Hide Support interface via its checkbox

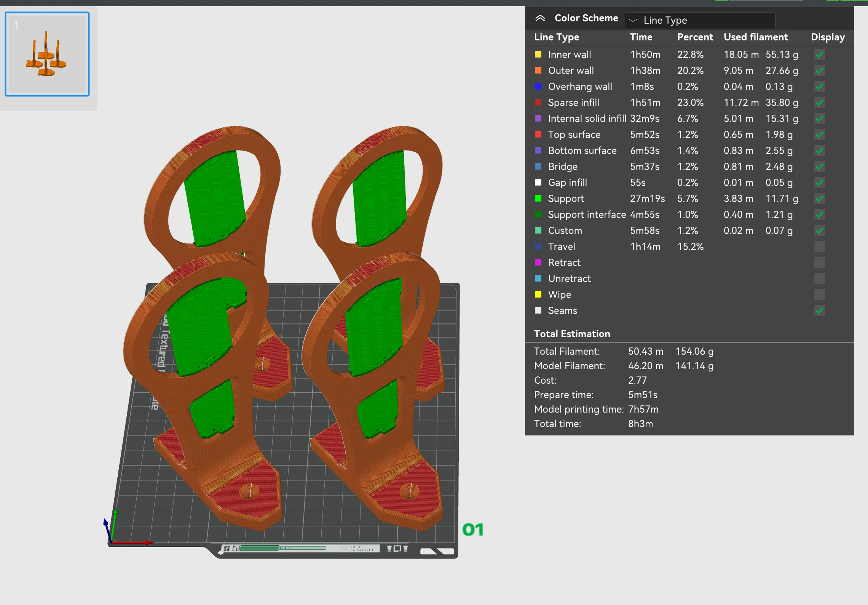(820, 215)
